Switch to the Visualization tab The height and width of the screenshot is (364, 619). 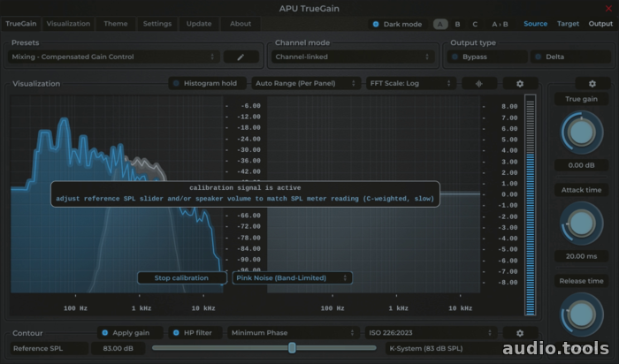(68, 24)
